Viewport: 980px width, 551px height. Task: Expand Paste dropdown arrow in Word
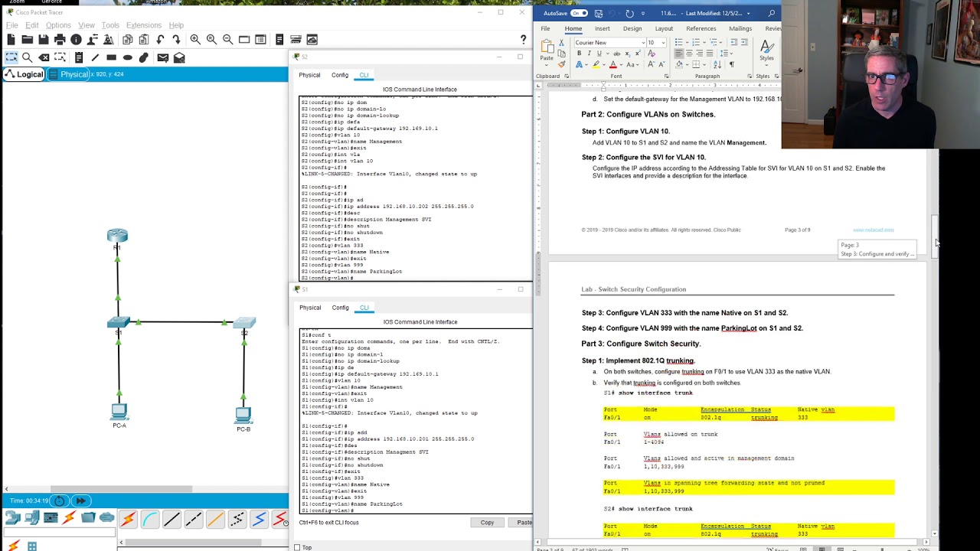click(x=547, y=65)
